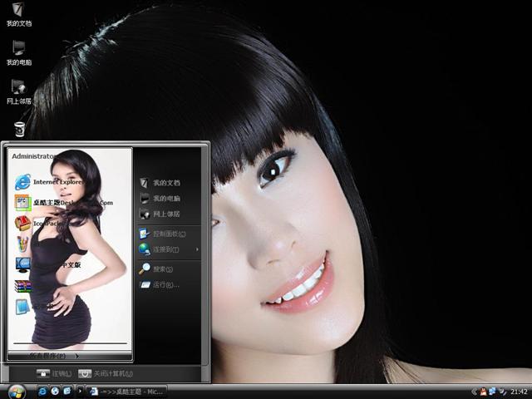The width and height of the screenshot is (532, 399).
Task: Switch to 桌酷主题 - Mic... taskbar window
Action: tap(126, 392)
